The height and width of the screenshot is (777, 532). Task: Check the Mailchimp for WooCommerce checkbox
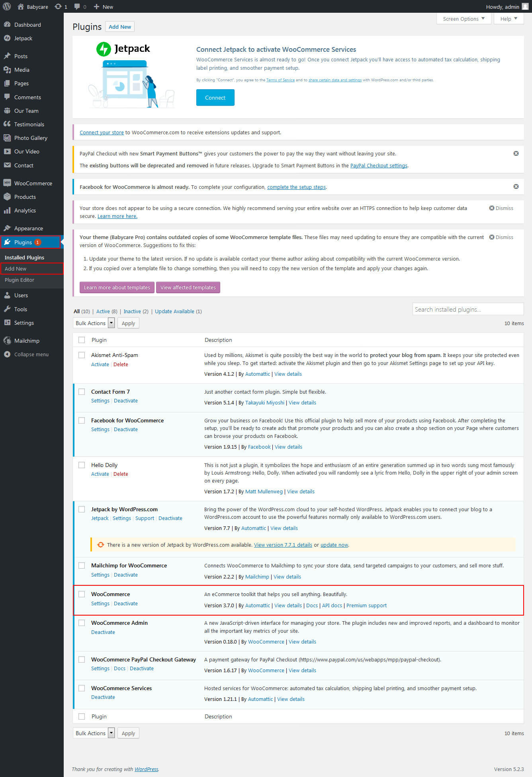(x=82, y=565)
